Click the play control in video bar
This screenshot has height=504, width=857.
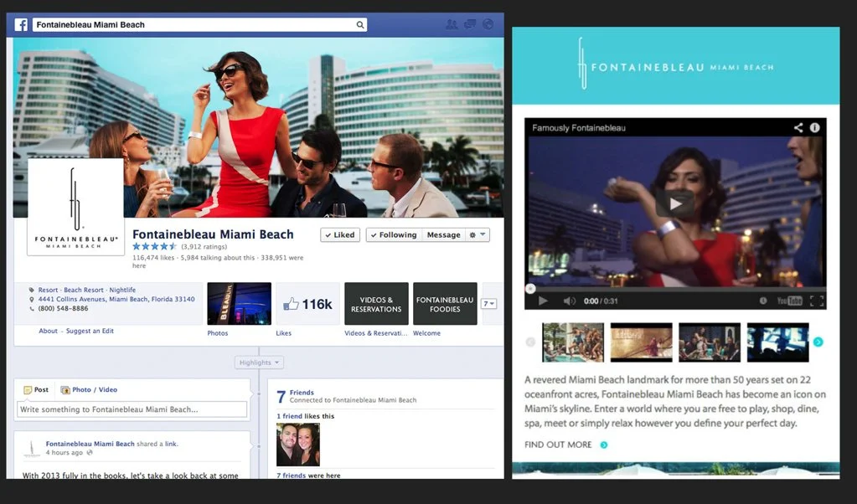543,301
